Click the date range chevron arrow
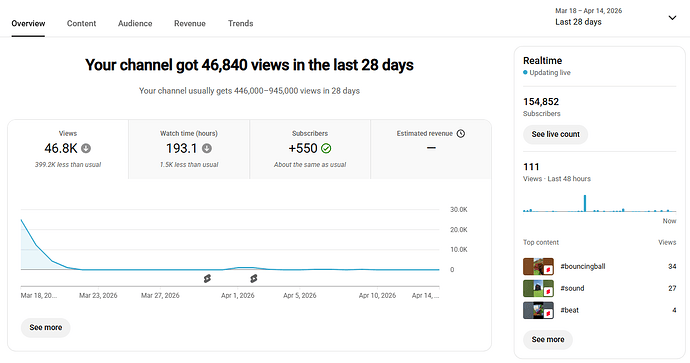This screenshot has width=690, height=363. tap(672, 18)
